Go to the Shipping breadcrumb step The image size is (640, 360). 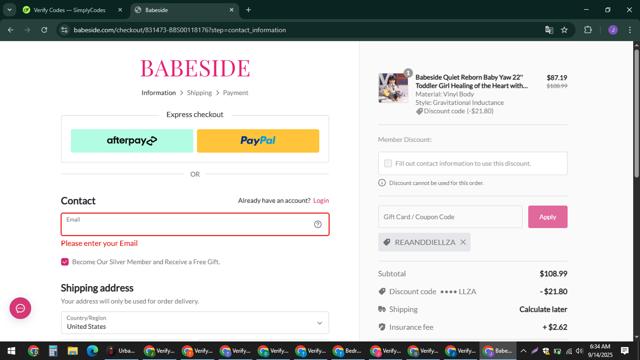pyautogui.click(x=199, y=93)
